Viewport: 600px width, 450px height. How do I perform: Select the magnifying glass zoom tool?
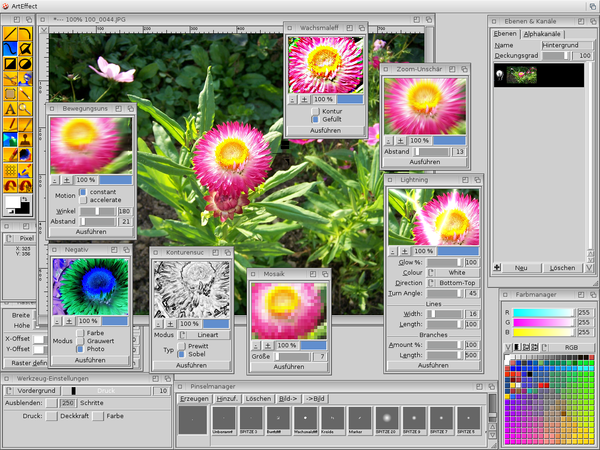(x=25, y=108)
